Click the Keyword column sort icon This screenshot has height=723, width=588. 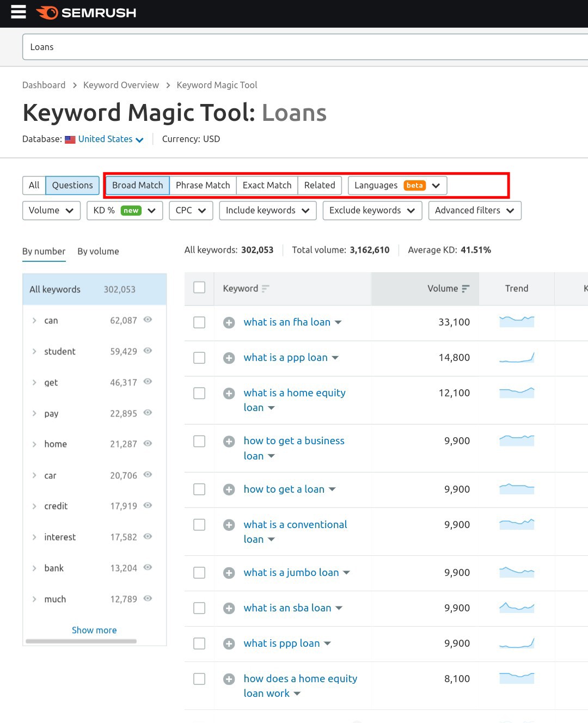pyautogui.click(x=266, y=289)
